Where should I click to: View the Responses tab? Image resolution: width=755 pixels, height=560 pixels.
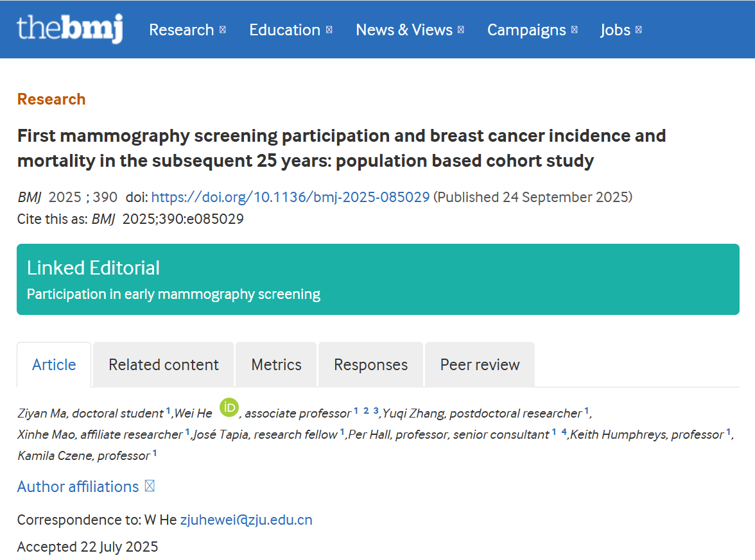tap(370, 364)
